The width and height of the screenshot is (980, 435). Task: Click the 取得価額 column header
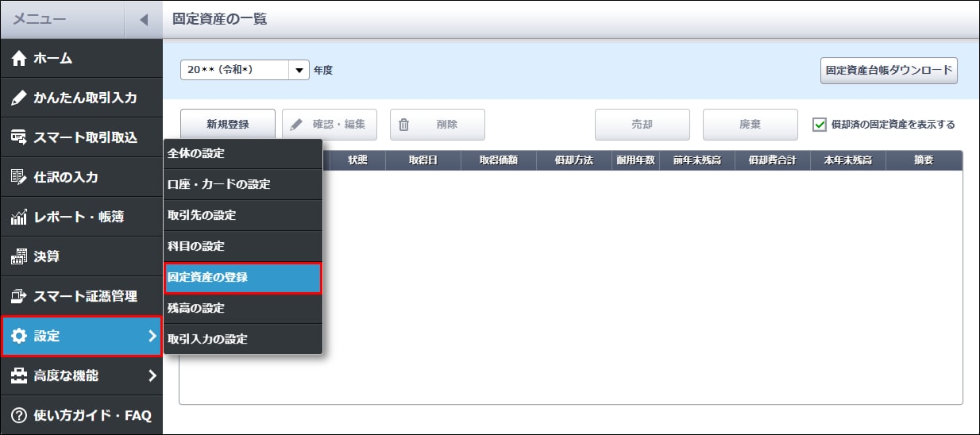coord(499,160)
